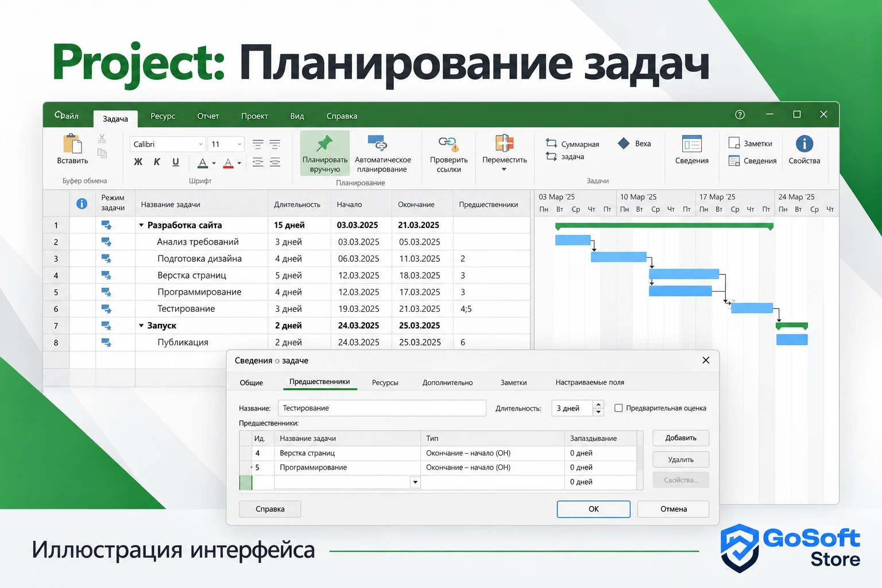Click the Удалить button

681,459
